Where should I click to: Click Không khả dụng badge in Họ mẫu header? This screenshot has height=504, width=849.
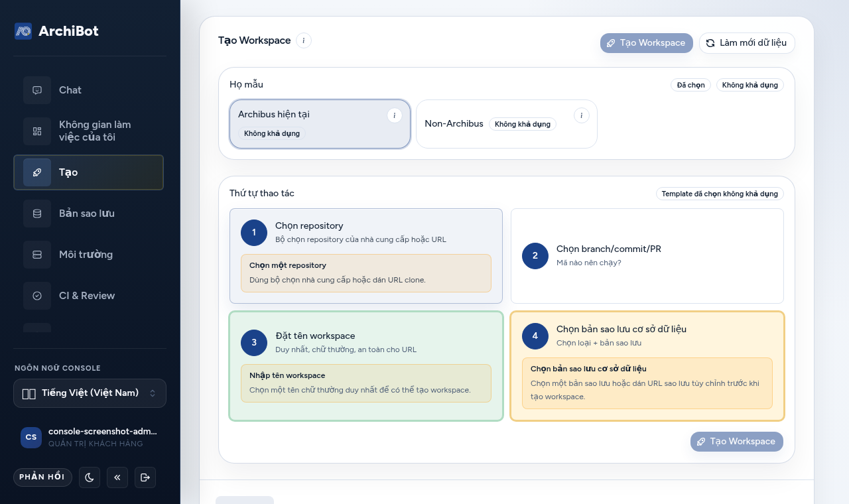750,85
